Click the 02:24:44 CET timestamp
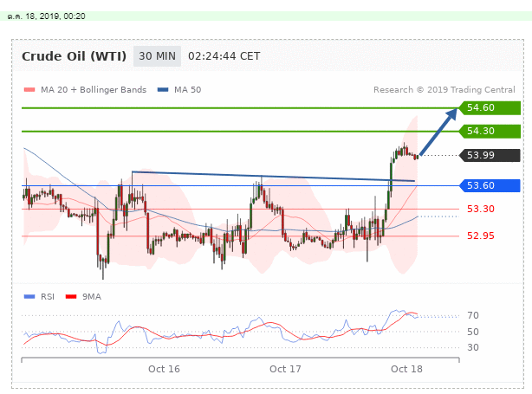This screenshot has height=394, width=532. 224,56
